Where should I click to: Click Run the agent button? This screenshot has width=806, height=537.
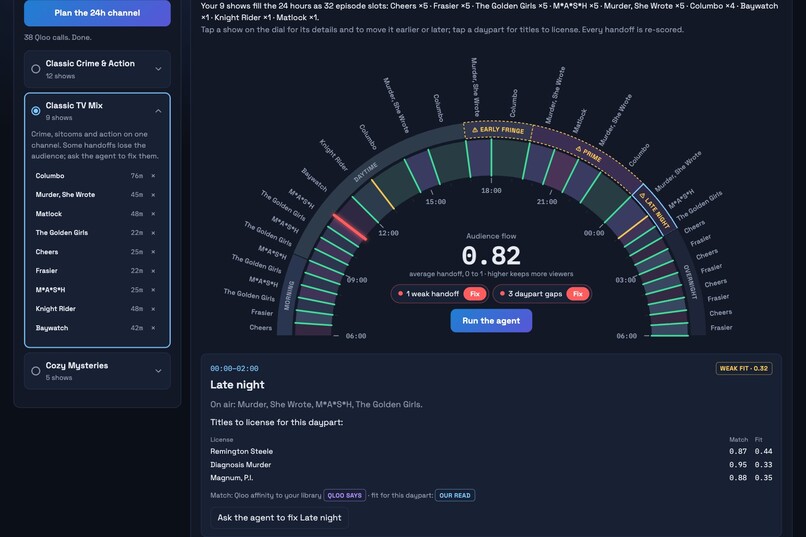click(x=491, y=321)
